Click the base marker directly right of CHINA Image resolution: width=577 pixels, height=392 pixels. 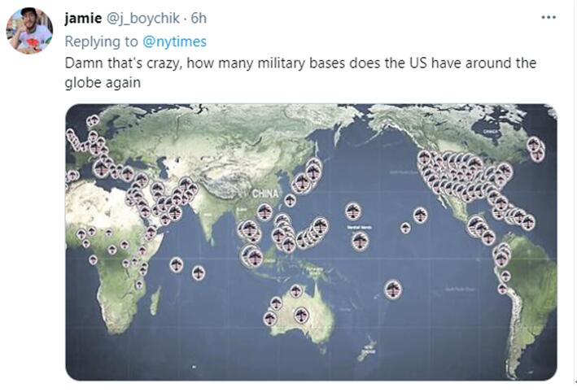pyautogui.click(x=290, y=200)
